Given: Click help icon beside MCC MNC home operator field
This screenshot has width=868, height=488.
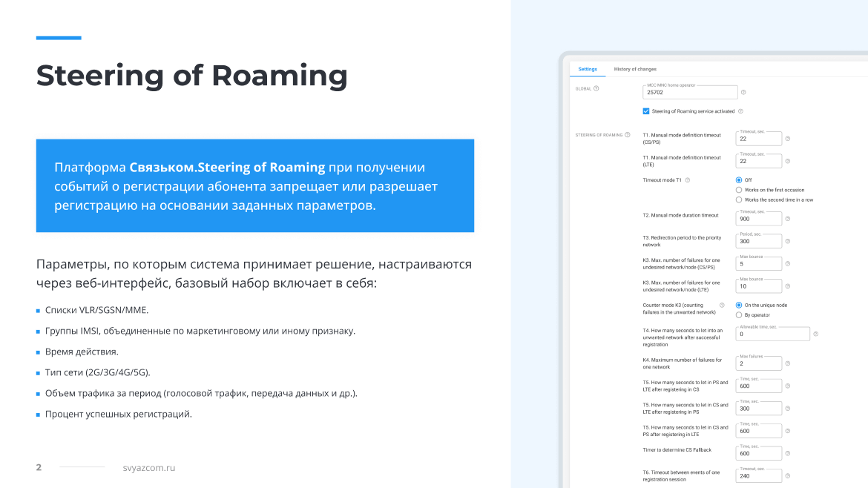Looking at the screenshot, I should coord(743,93).
